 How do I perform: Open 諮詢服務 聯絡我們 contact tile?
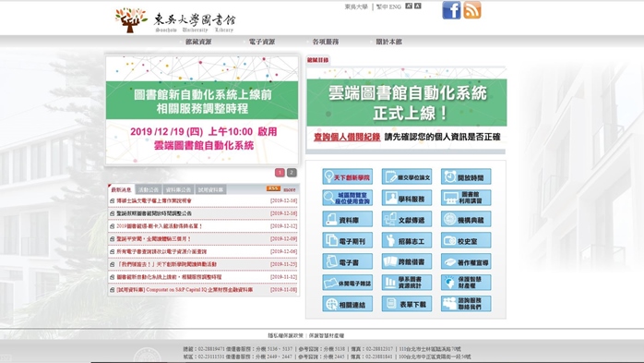pyautogui.click(x=466, y=304)
